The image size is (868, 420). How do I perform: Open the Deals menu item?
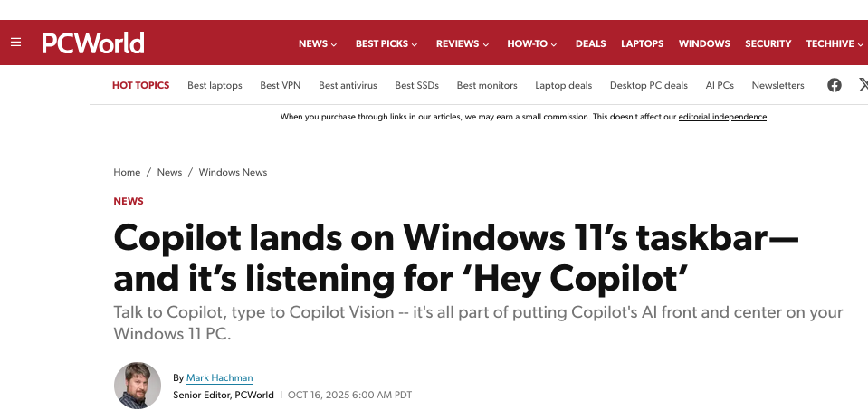(x=590, y=43)
